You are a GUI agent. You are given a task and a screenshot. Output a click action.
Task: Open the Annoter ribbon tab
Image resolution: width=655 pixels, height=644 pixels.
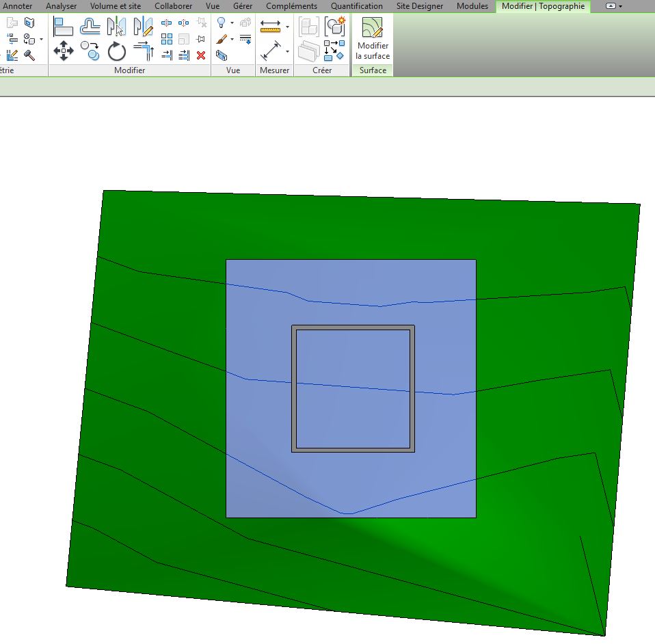pyautogui.click(x=17, y=6)
